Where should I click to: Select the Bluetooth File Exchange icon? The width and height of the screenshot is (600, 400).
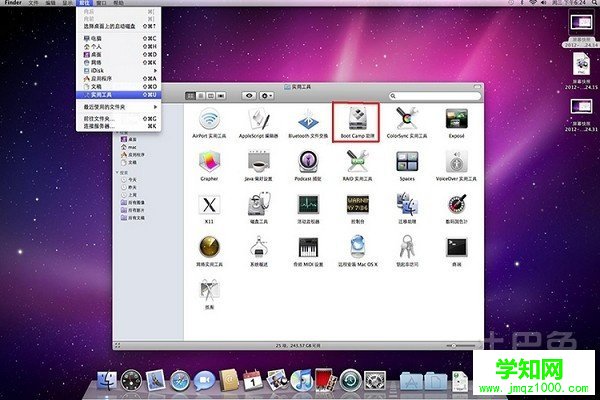click(x=308, y=119)
